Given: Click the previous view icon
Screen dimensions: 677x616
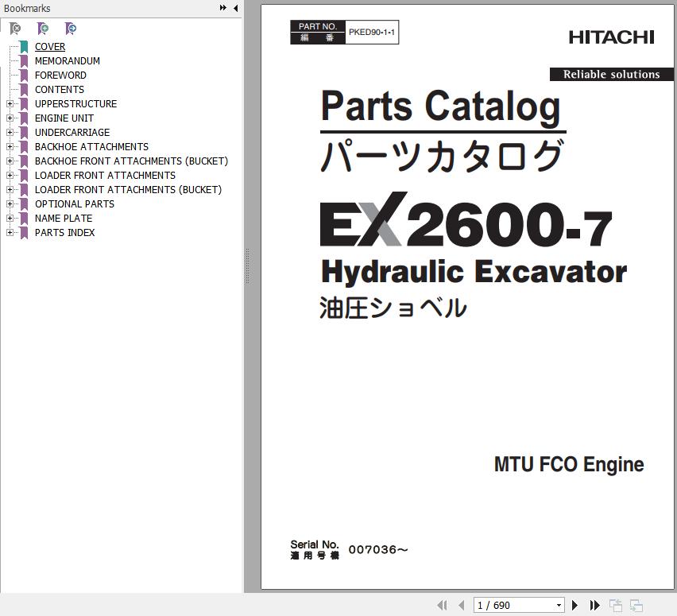Looking at the screenshot, I should pyautogui.click(x=616, y=605).
